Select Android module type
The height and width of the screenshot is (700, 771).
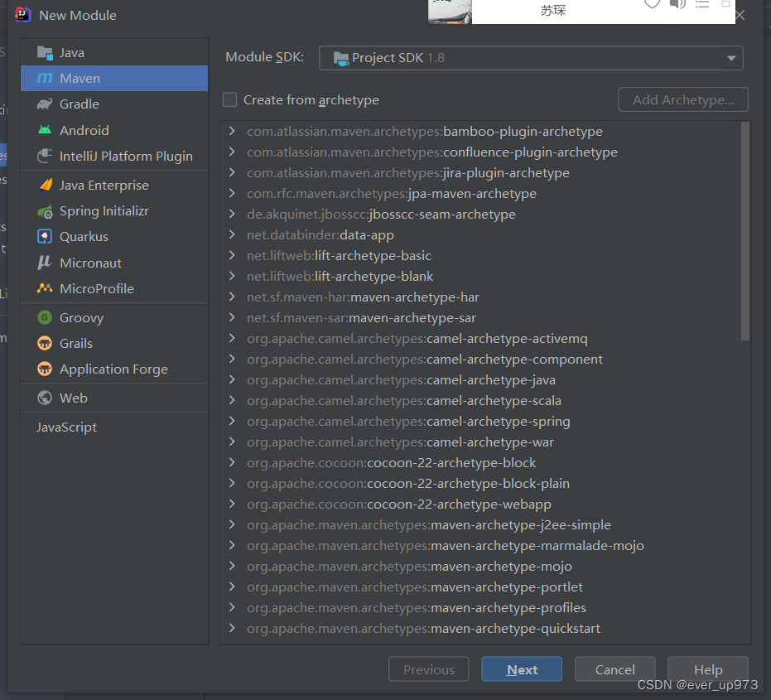click(x=114, y=130)
